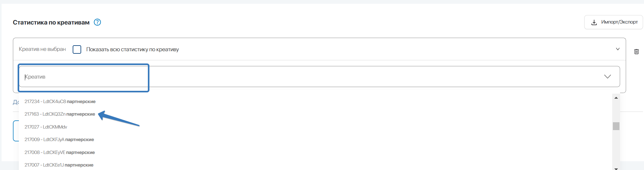
Task: Click the partially hidden До… link
Action: pyautogui.click(x=16, y=102)
